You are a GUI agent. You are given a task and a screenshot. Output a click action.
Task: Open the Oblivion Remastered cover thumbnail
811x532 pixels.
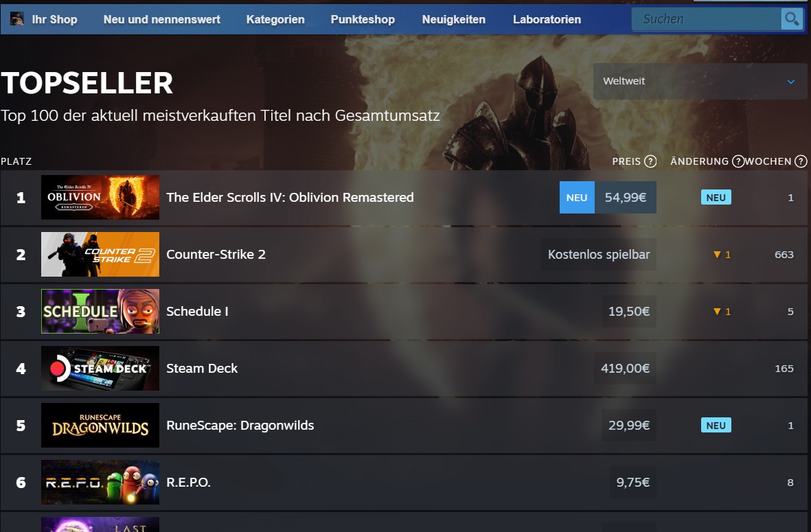[100, 198]
